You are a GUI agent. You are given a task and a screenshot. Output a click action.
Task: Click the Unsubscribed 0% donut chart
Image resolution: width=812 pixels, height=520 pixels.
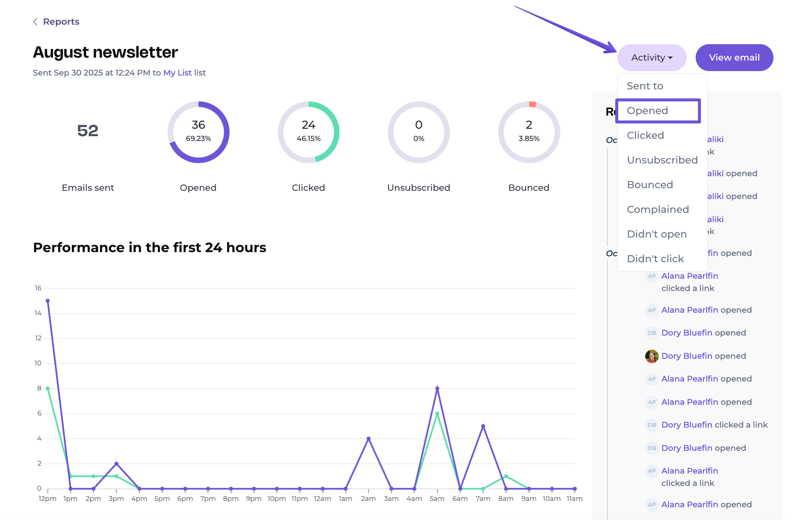pyautogui.click(x=419, y=132)
